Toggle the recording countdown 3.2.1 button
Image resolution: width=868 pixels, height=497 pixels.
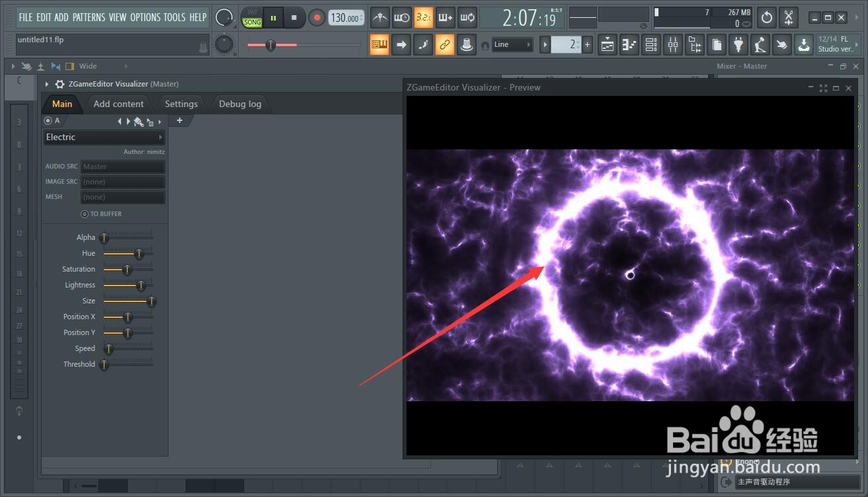tap(423, 18)
